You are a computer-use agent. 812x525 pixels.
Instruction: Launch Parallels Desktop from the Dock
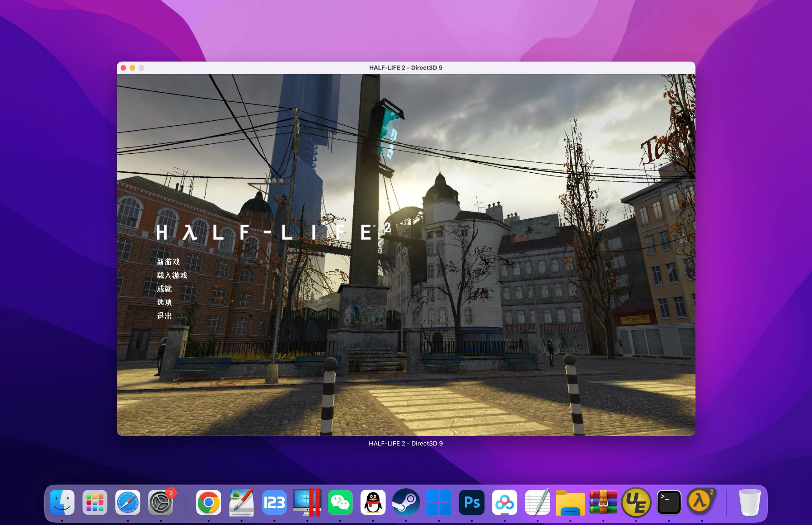click(307, 502)
